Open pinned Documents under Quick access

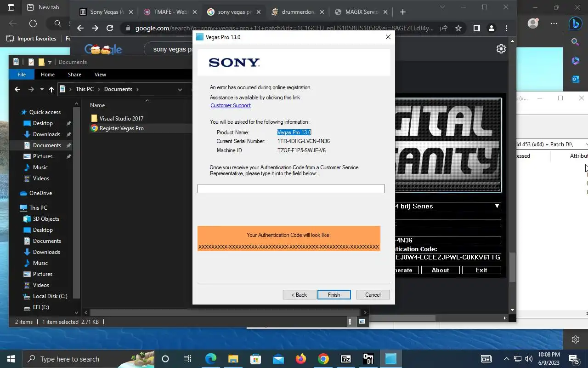47,145
